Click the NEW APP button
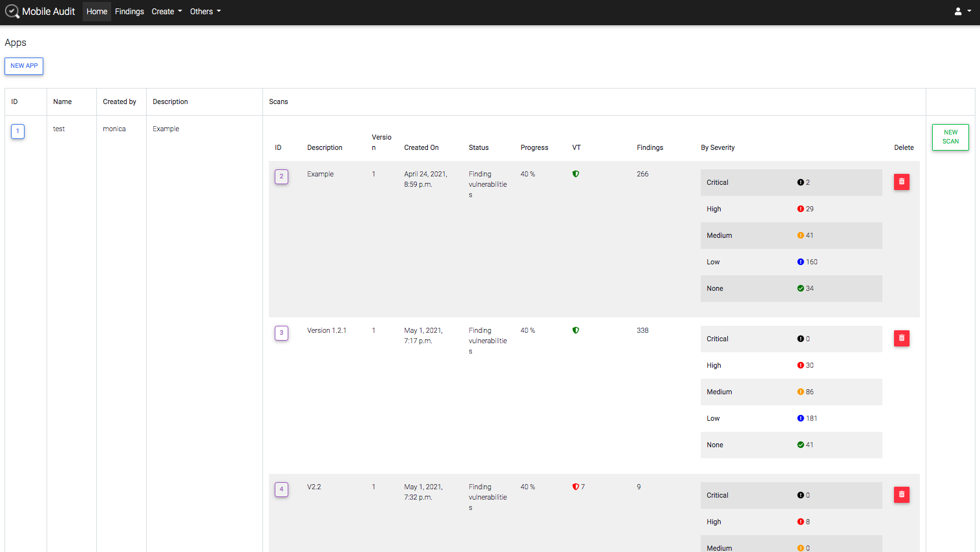This screenshot has width=980, height=552. 24,66
